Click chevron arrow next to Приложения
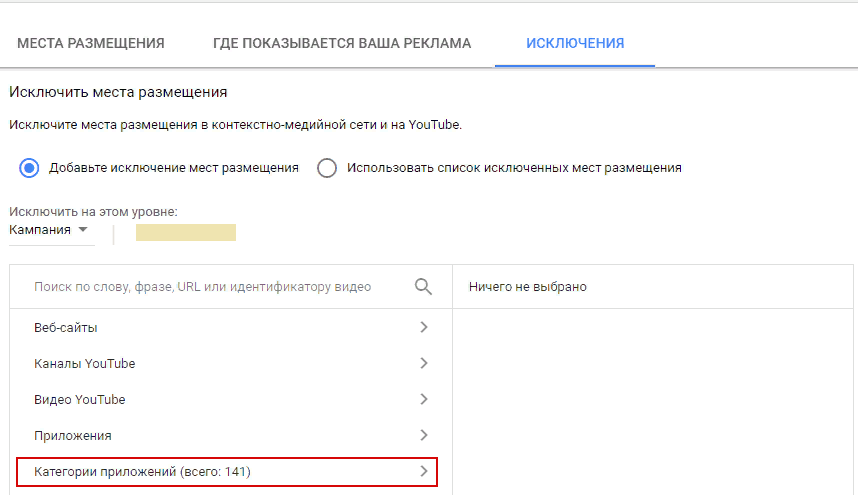 pos(424,435)
